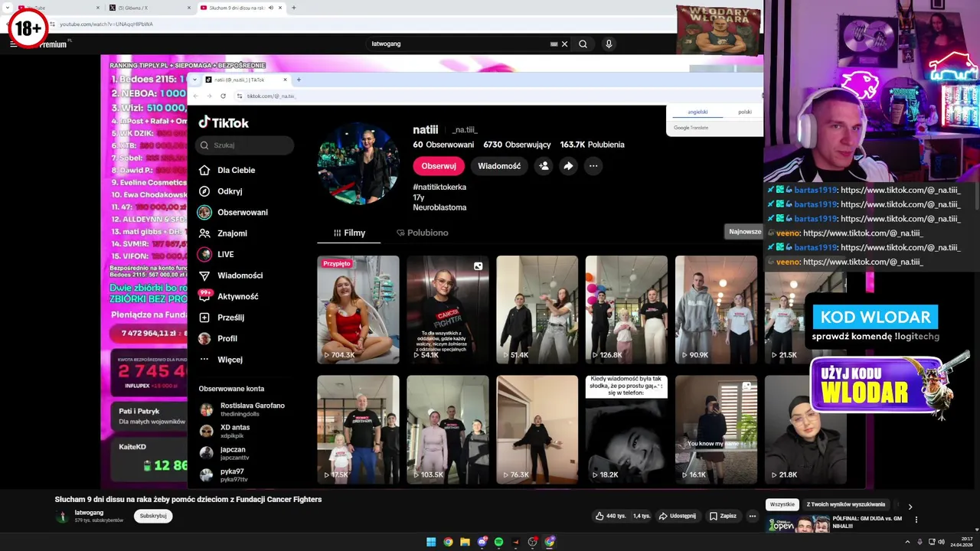The width and height of the screenshot is (980, 551).
Task: Open Wiadomości in TikTok sidebar
Action: (x=230, y=275)
